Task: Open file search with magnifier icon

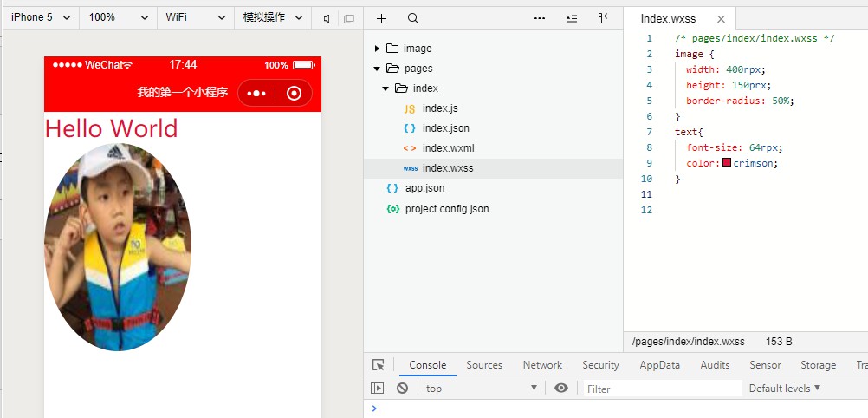Action: point(413,18)
